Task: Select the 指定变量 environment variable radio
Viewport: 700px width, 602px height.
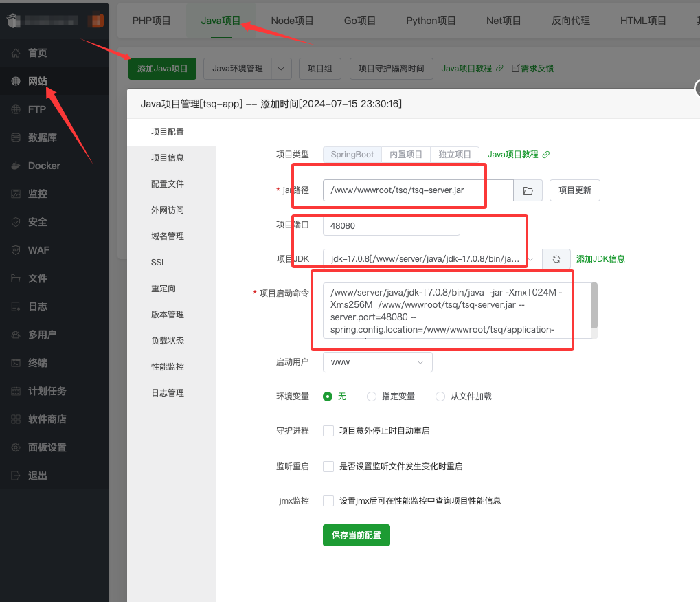Action: (x=372, y=397)
